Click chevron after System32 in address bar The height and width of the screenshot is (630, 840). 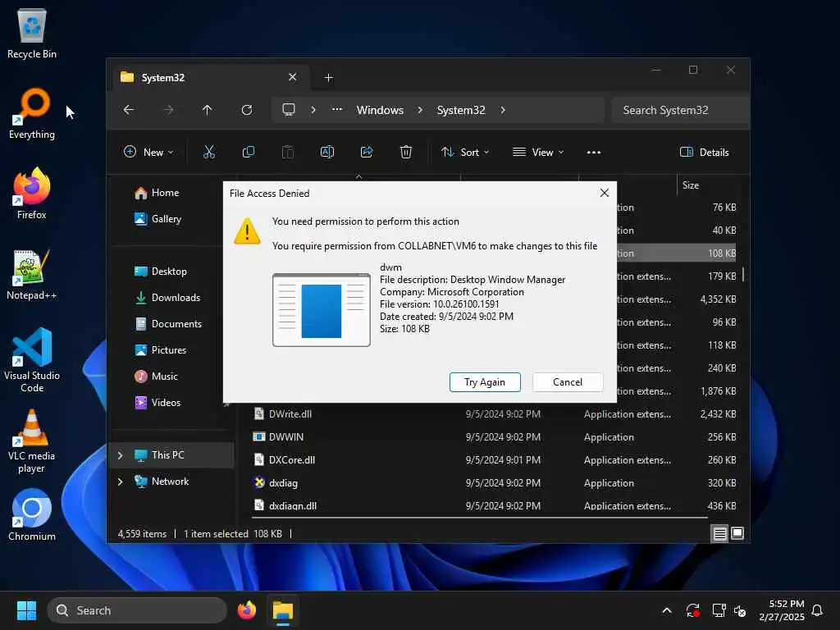click(503, 110)
